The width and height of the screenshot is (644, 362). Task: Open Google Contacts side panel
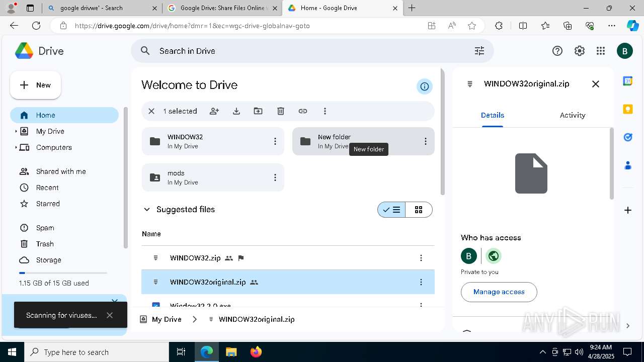tap(628, 165)
